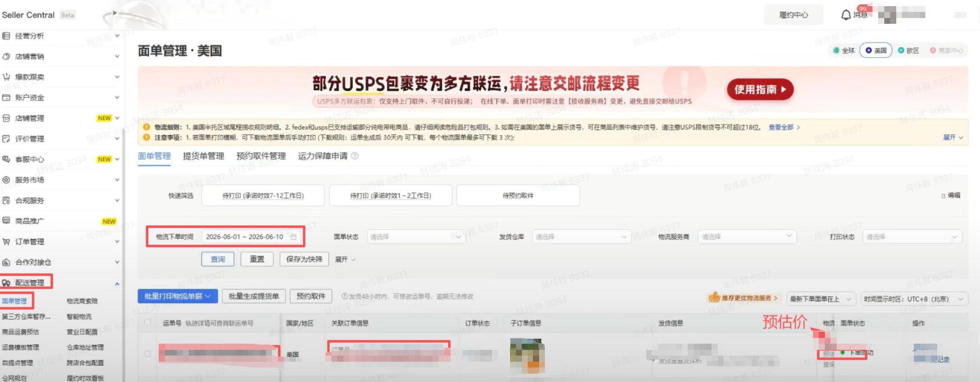The width and height of the screenshot is (980, 382).
Task: Click the 配送管理 truck icon
Action: pyautogui.click(x=6, y=283)
